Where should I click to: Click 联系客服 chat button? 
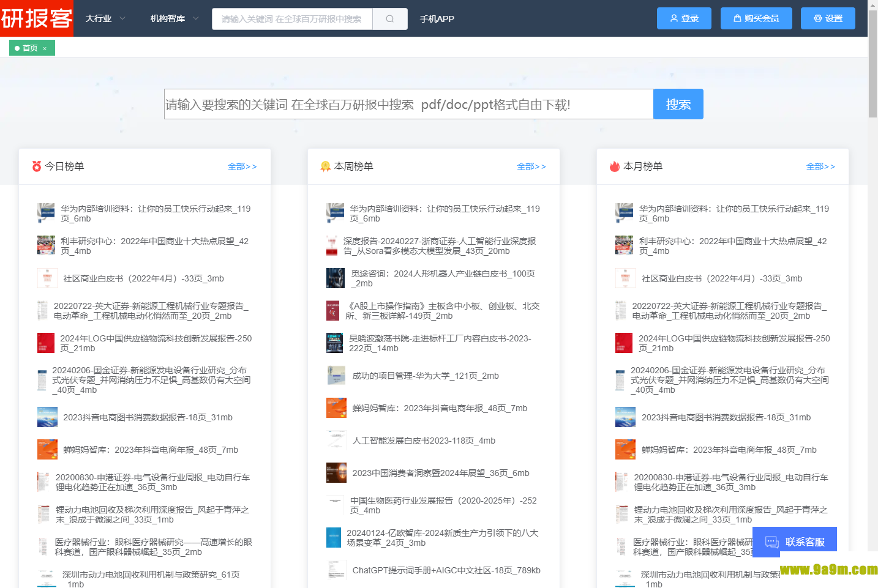click(795, 542)
